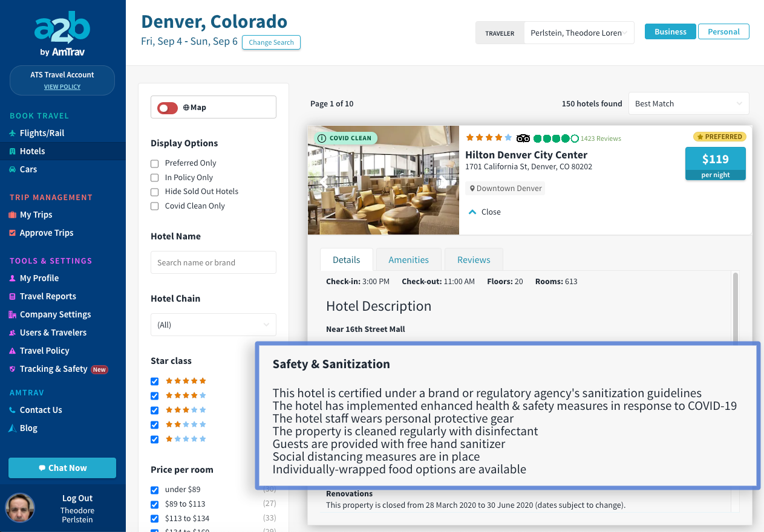
Task: Click the Change Search button
Action: tap(271, 42)
